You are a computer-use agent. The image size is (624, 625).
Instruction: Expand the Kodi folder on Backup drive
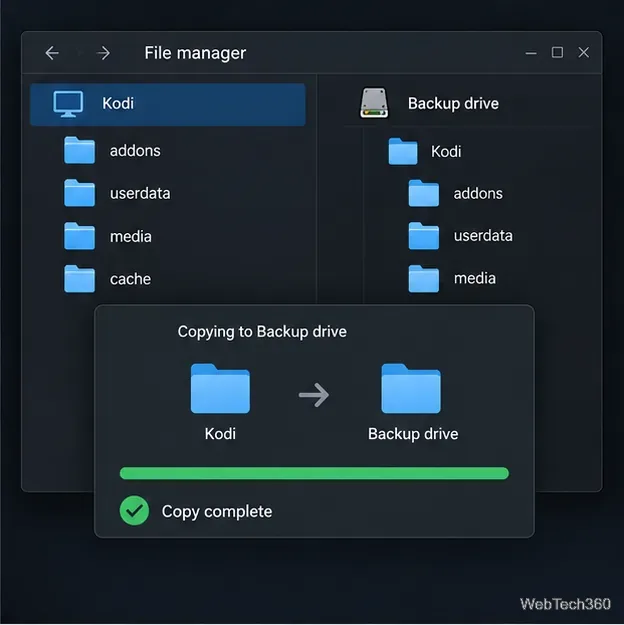pos(425,151)
